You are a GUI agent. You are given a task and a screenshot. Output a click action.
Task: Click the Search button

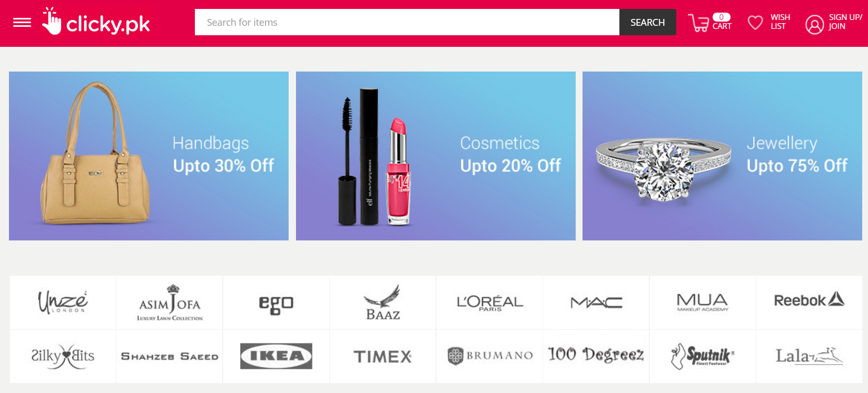[x=647, y=22]
